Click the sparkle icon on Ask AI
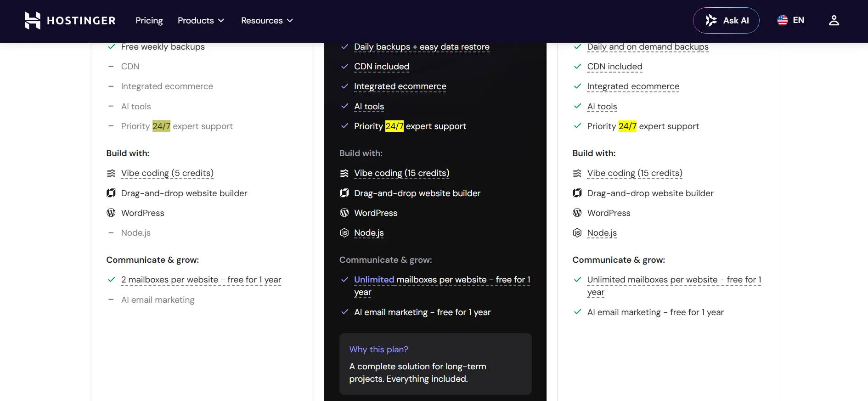The width and height of the screenshot is (868, 401). [x=711, y=20]
